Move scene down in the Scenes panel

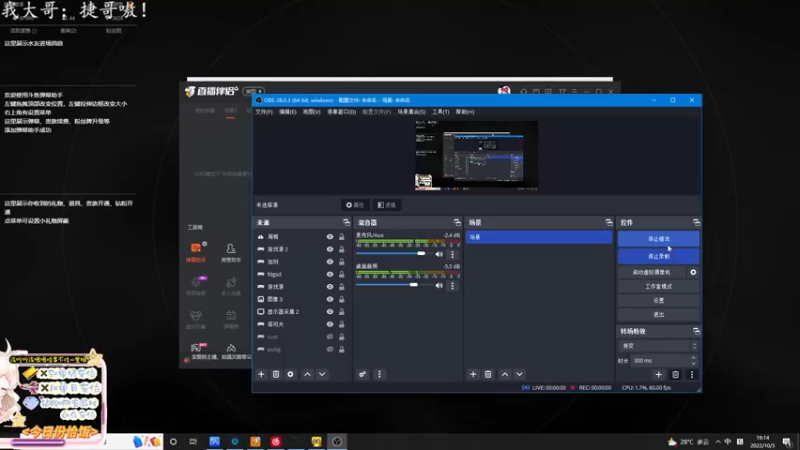[519, 374]
